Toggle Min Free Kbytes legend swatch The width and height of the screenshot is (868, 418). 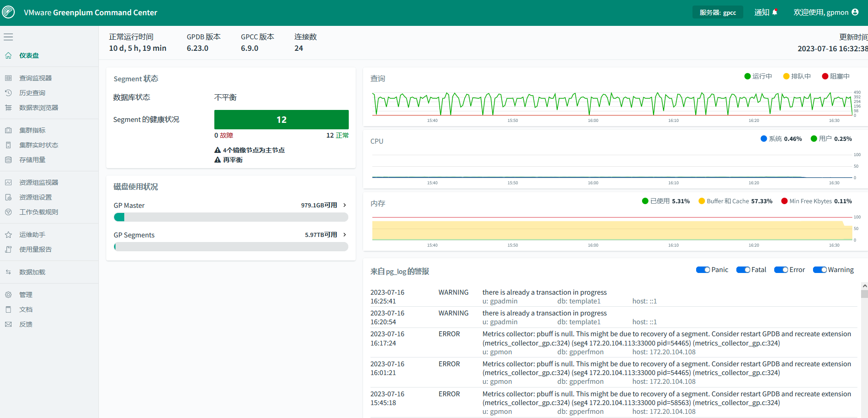coord(784,201)
